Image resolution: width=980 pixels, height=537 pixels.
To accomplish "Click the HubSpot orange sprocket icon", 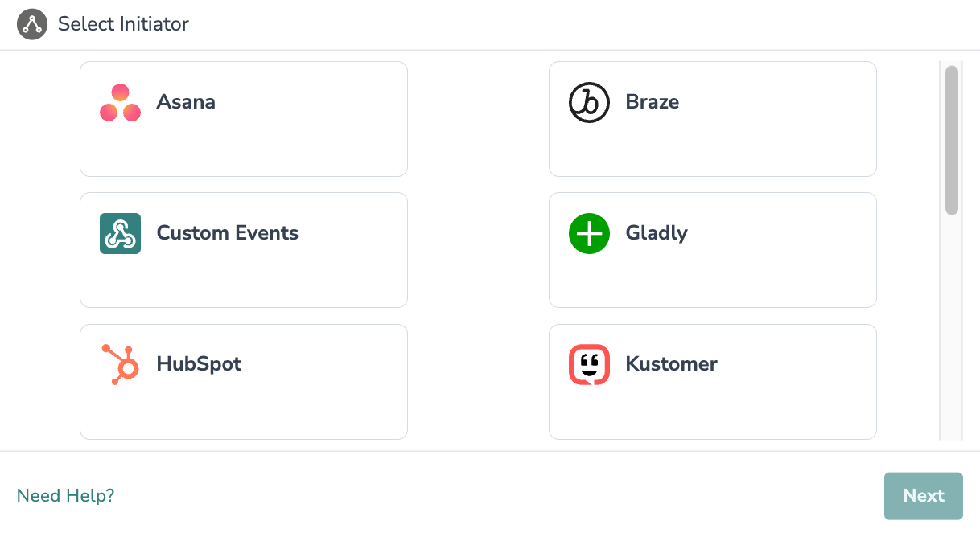I will tap(120, 364).
